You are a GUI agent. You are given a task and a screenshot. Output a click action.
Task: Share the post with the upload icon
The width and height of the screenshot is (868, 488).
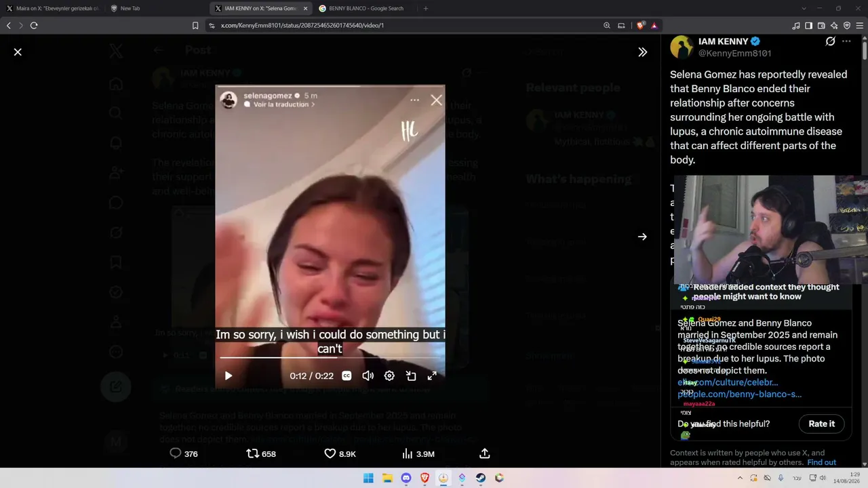click(485, 453)
